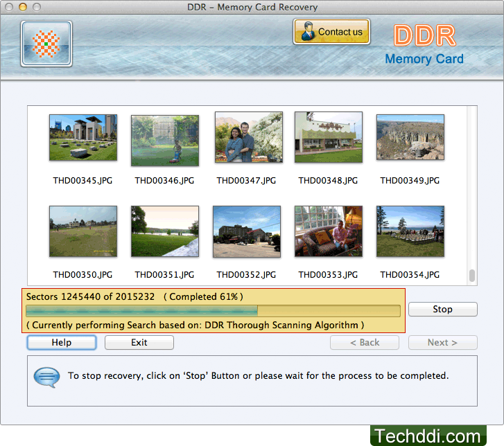
Task: Click the speech bubble info icon
Action: point(46,377)
